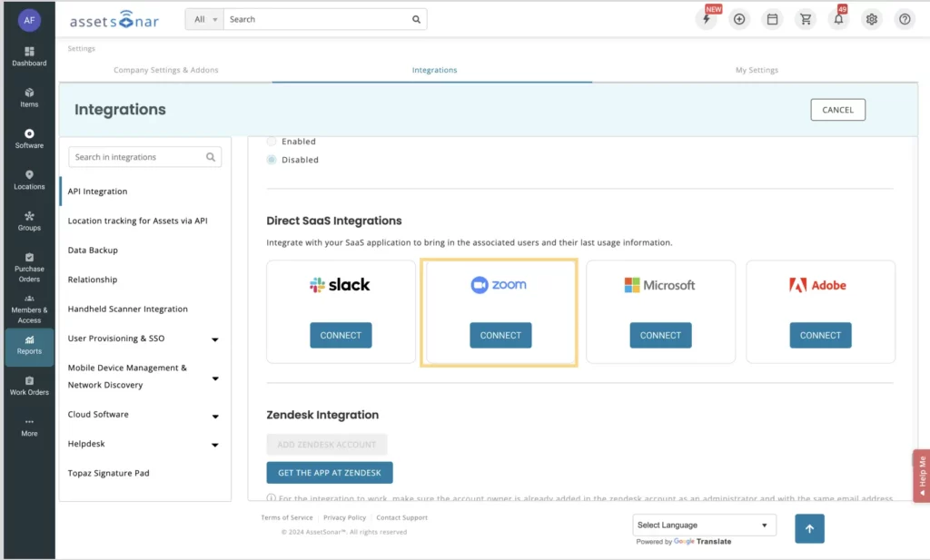Open the Select Language dropdown
Image resolution: width=930 pixels, height=560 pixels.
click(704, 525)
